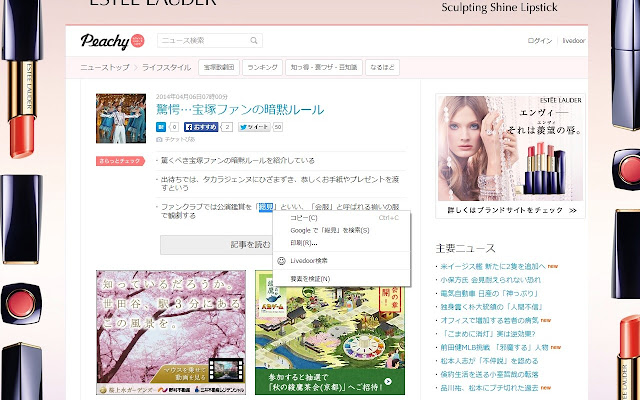Open the Estée Lauder エンヴィ model ad
This screenshot has height=400, width=640.
pyautogui.click(x=510, y=148)
